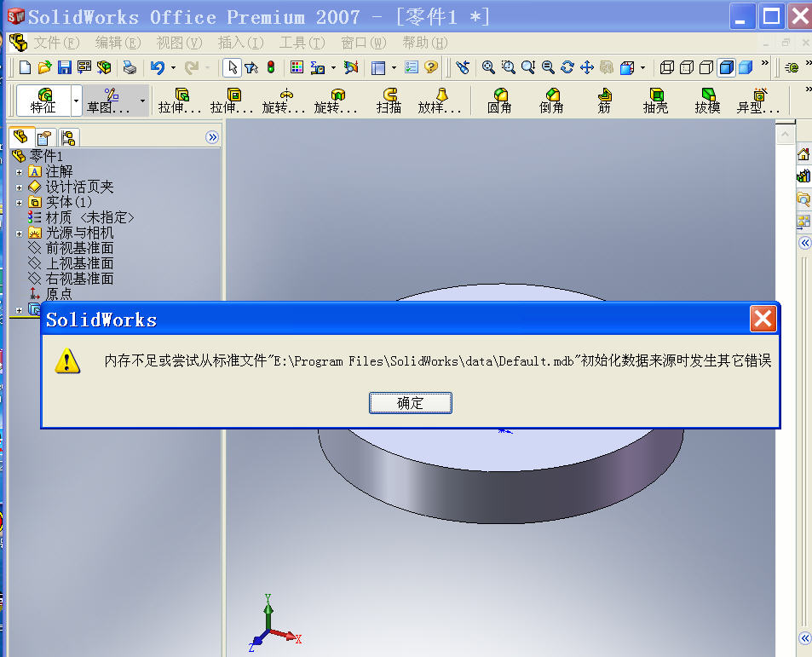Click the Undo arrow icon
The image size is (812, 657).
click(158, 67)
